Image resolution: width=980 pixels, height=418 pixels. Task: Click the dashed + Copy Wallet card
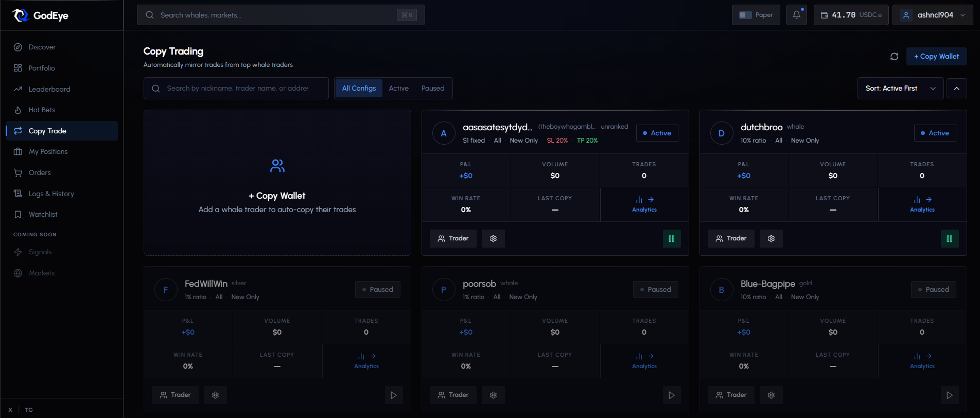click(x=277, y=183)
